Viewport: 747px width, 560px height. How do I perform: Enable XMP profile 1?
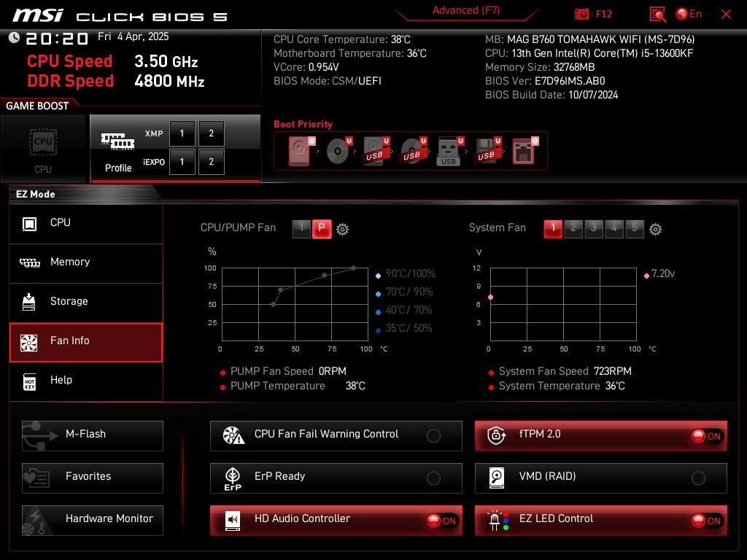coord(182,133)
